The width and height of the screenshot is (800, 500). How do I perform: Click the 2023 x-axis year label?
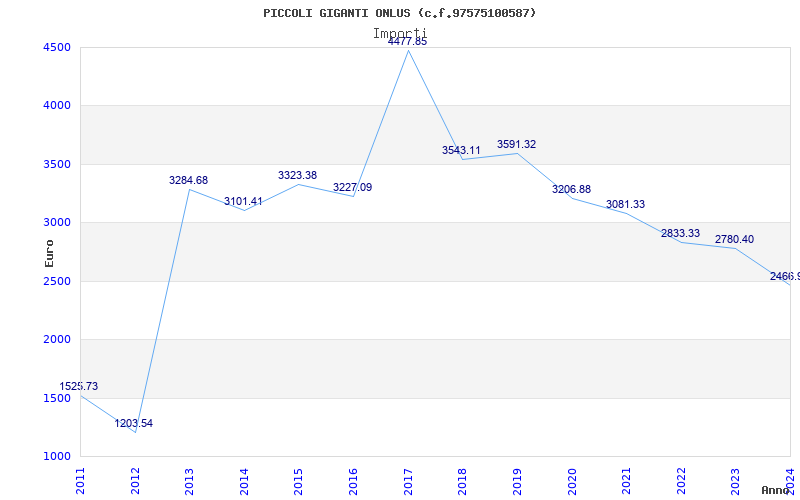735,481
